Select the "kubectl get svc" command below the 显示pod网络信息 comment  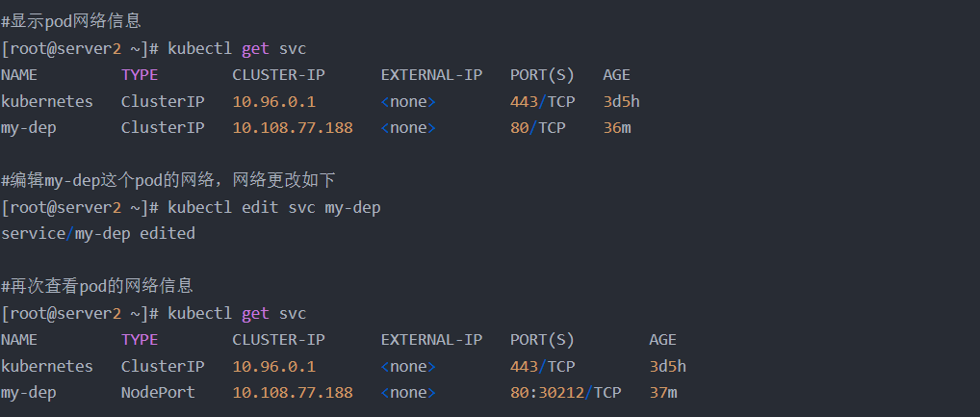click(x=237, y=49)
